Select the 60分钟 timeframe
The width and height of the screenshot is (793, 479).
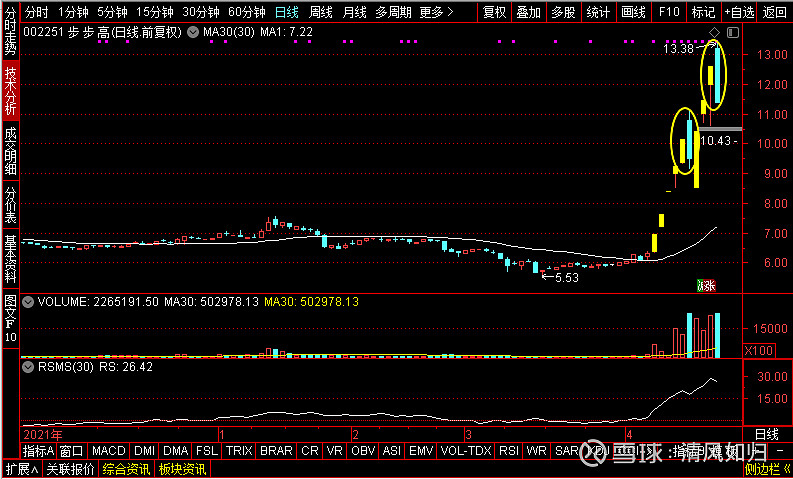(x=246, y=12)
